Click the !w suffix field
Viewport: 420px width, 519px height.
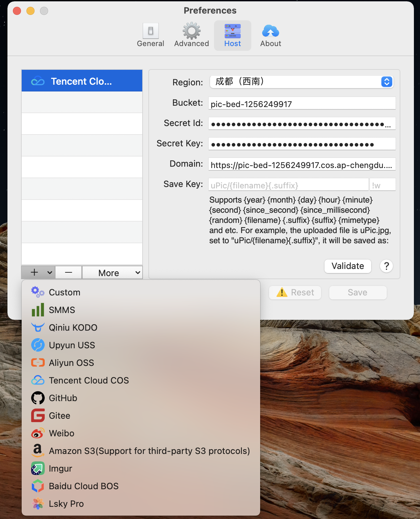click(383, 185)
